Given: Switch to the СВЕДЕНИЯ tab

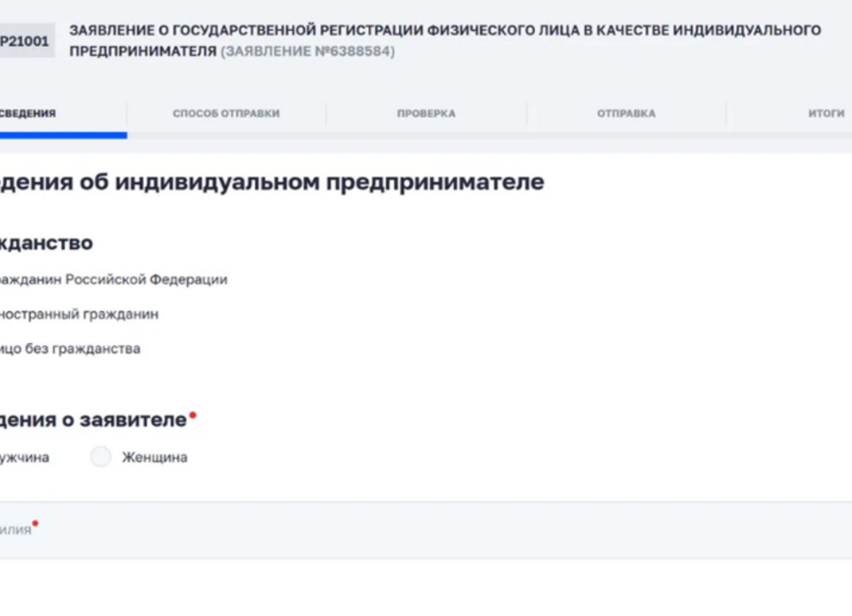Looking at the screenshot, I should coord(28,114).
